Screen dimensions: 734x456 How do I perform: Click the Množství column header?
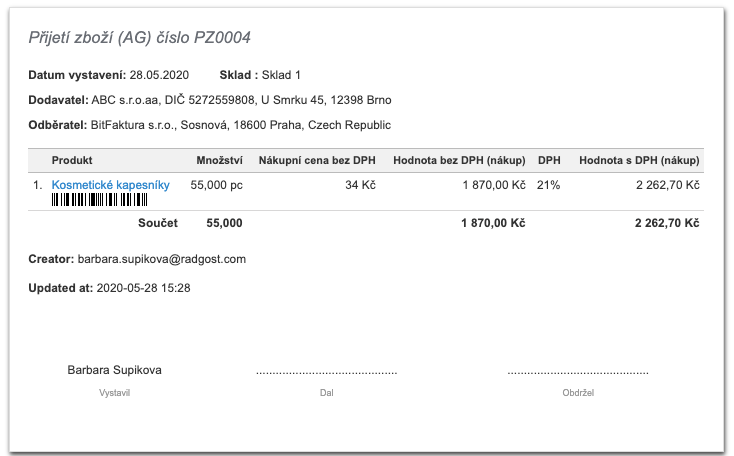[x=219, y=160]
